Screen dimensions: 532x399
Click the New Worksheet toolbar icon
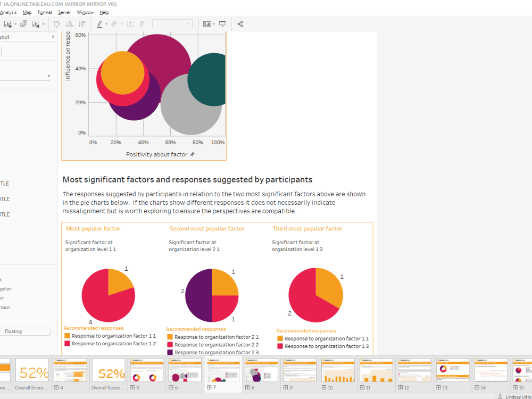(7, 24)
